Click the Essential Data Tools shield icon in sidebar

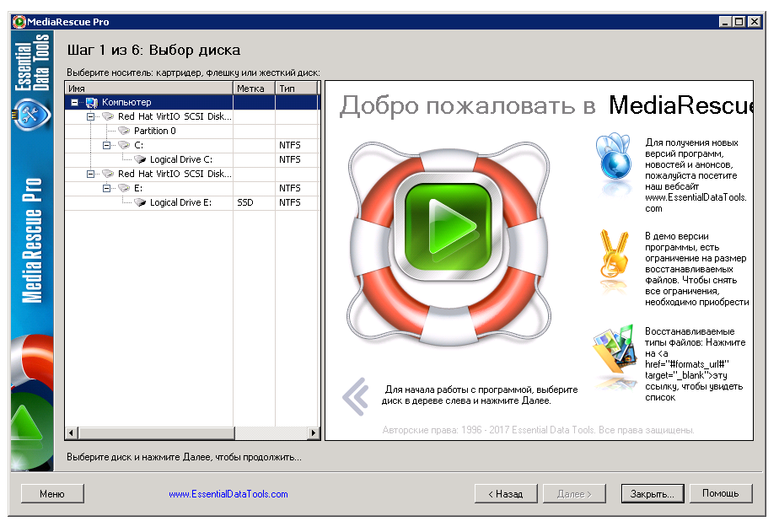click(32, 115)
